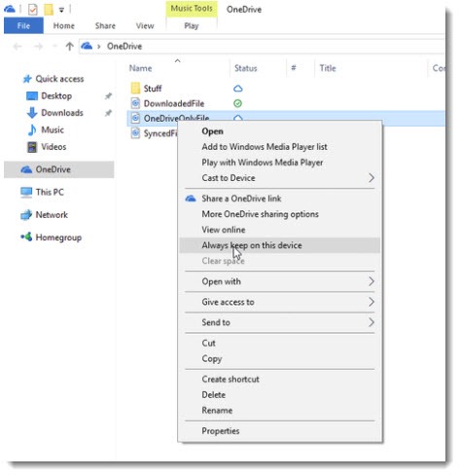Open Music in Quick access
The image size is (460, 476).
[x=53, y=130]
